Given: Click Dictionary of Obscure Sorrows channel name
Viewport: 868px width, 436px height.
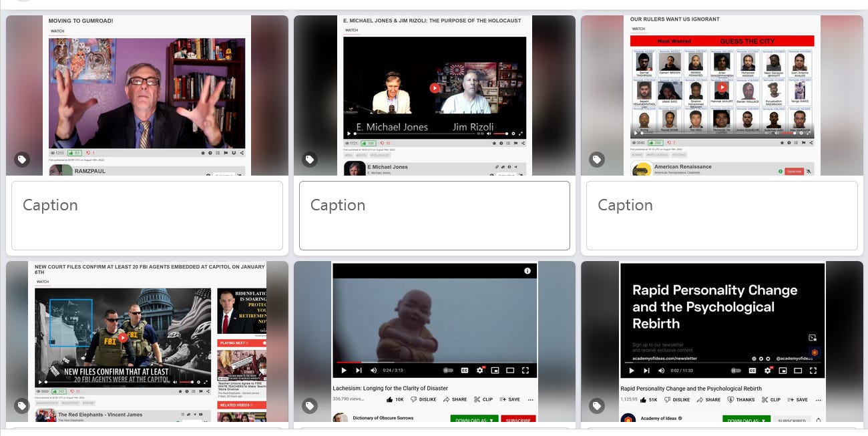Looking at the screenshot, I should click(x=383, y=418).
